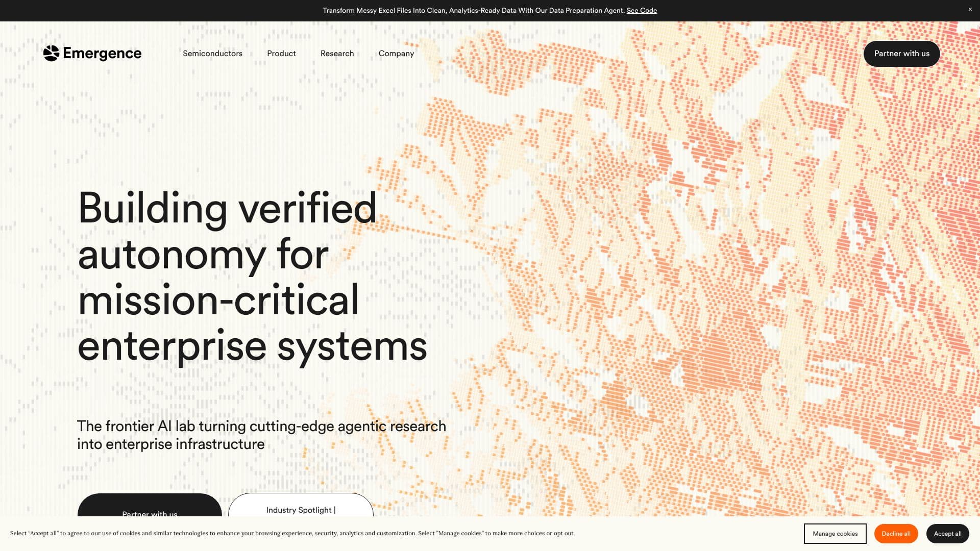Click the Emergence wordmark text
The height and width of the screenshot is (551, 980).
102,53
